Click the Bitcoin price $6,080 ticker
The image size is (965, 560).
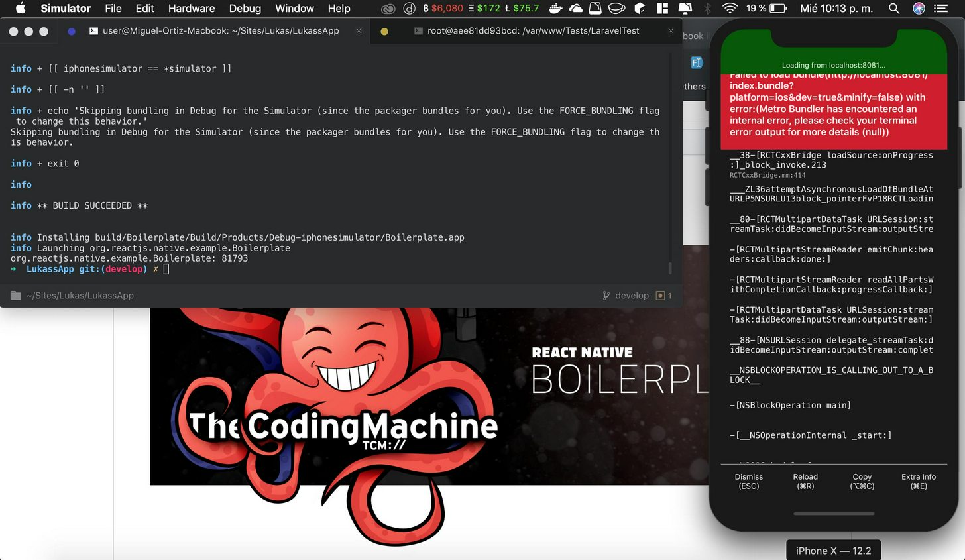point(443,9)
